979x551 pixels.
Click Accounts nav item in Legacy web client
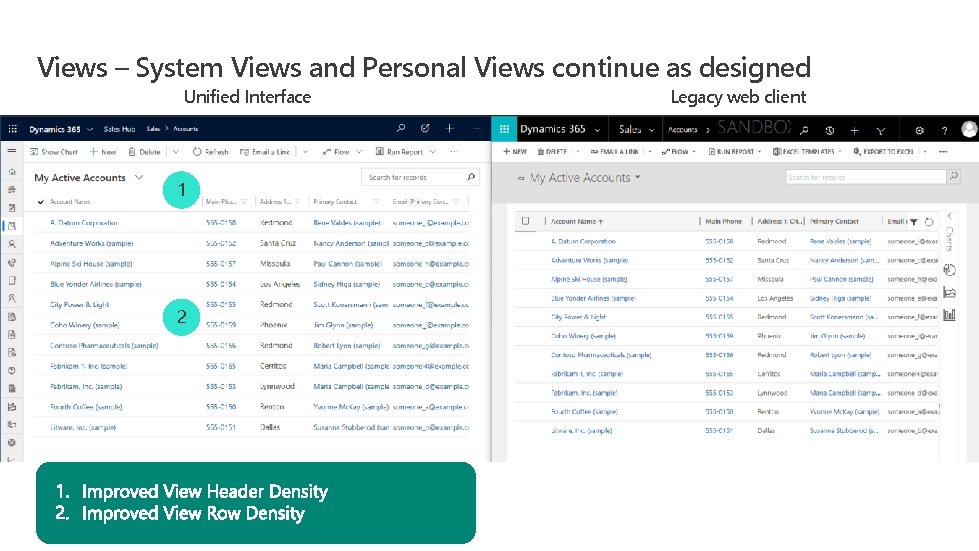[x=682, y=130]
